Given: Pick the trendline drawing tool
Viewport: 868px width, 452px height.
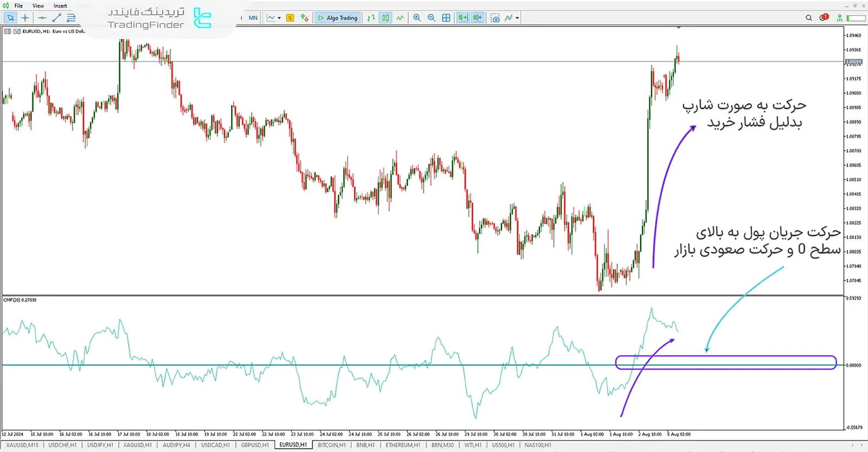Looking at the screenshot, I should point(56,18).
